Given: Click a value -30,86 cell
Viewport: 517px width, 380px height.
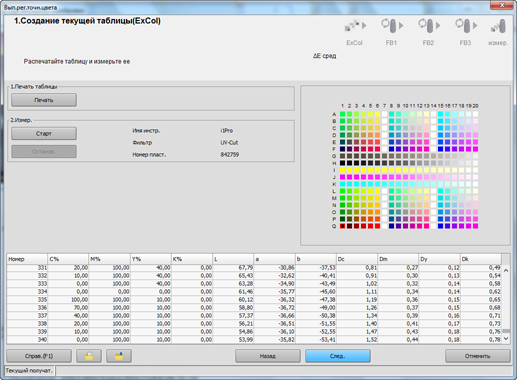Looking at the screenshot, I should point(274,268).
